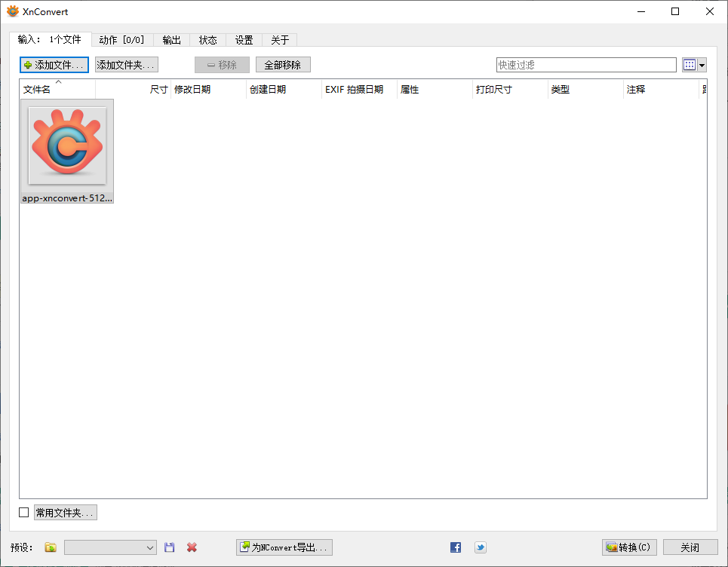
Task: Toggle selection of the 文件名 column header
Action: pos(35,89)
